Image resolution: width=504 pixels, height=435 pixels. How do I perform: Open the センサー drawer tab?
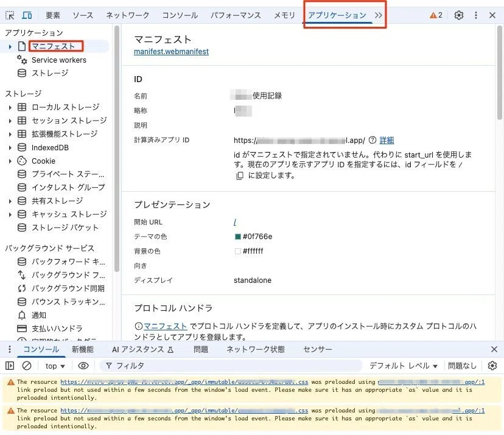(x=318, y=349)
